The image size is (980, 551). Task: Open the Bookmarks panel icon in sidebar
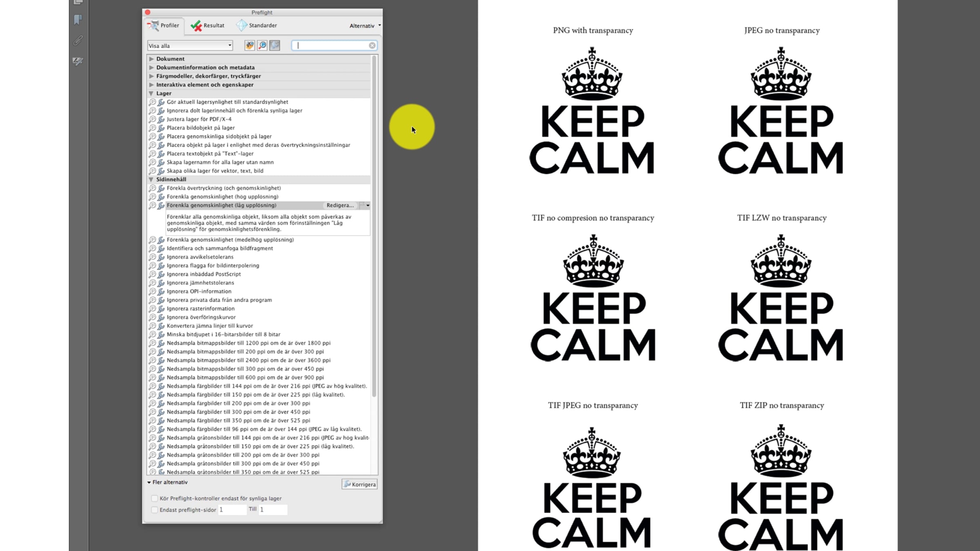(x=78, y=19)
